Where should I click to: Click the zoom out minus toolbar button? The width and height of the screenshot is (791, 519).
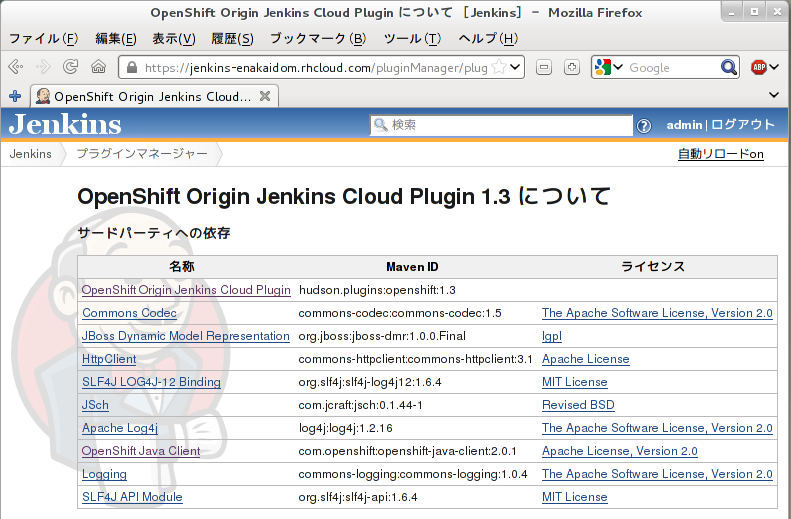(x=544, y=67)
